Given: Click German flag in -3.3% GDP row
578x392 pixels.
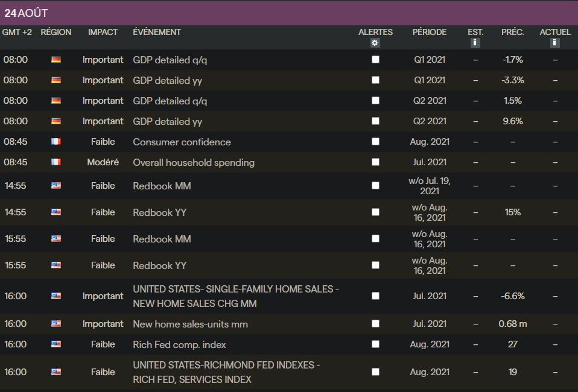Looking at the screenshot, I should (x=56, y=80).
